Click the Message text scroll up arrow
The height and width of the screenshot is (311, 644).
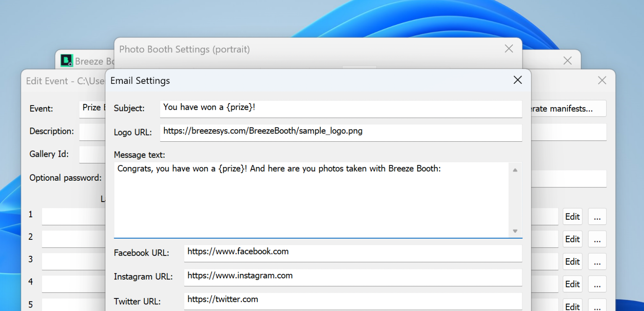pos(515,170)
